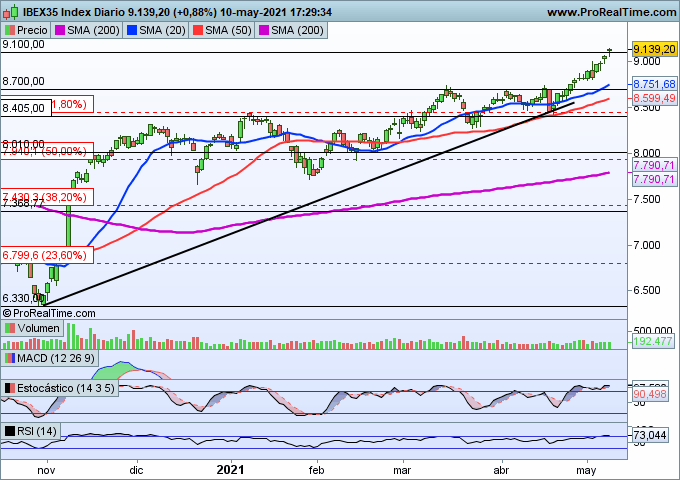Click the 8.599,49 SMA 50 value tag
680x480 pixels.
point(654,98)
